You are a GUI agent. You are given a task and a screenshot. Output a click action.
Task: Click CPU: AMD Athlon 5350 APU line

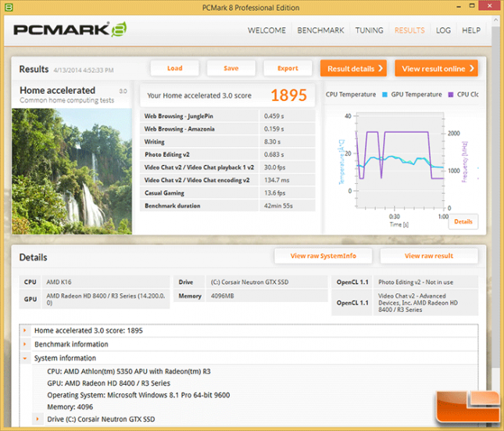129,371
